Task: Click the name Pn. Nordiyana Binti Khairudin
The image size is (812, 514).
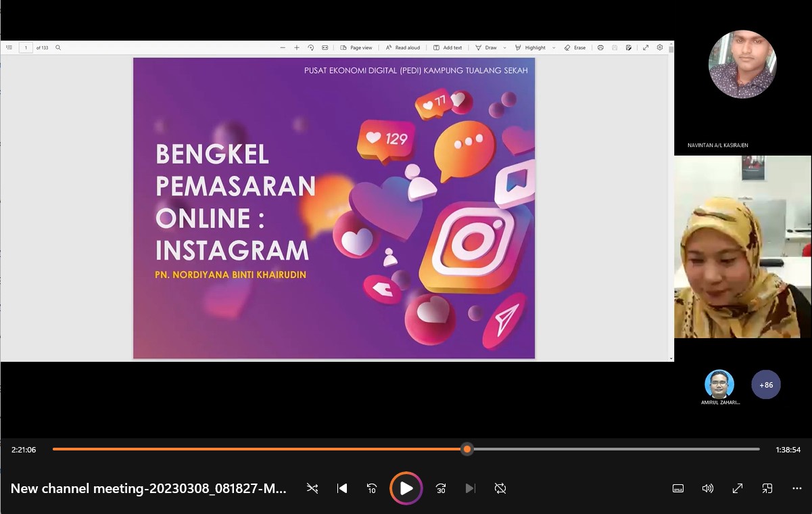Action: [231, 275]
